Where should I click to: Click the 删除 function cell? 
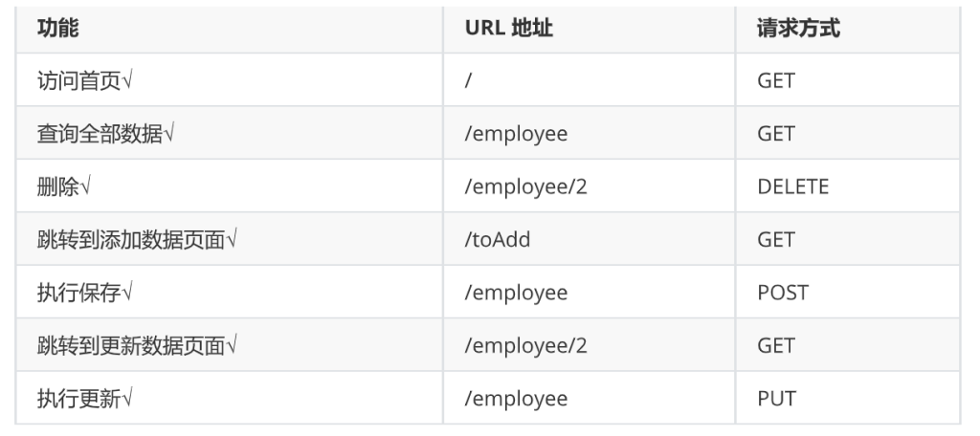coord(64,186)
